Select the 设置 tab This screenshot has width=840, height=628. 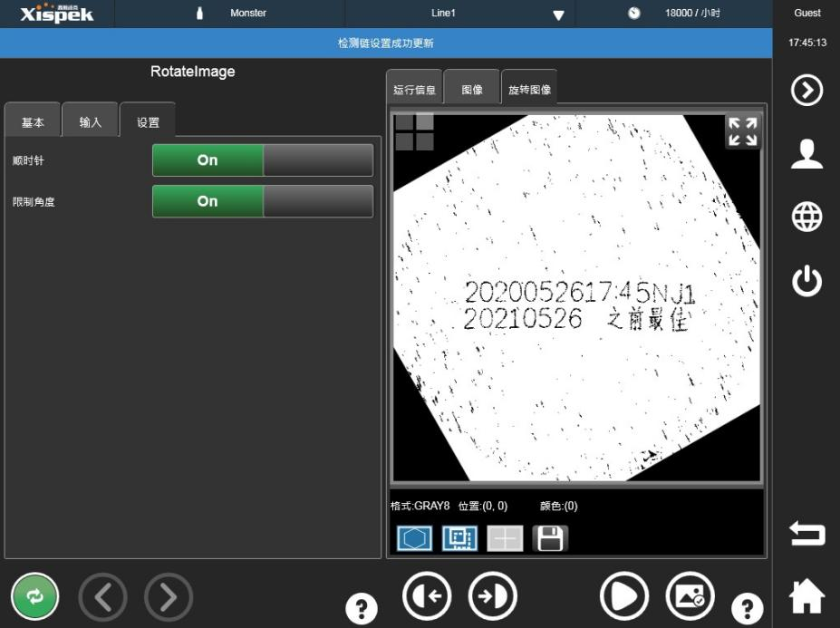pyautogui.click(x=148, y=121)
